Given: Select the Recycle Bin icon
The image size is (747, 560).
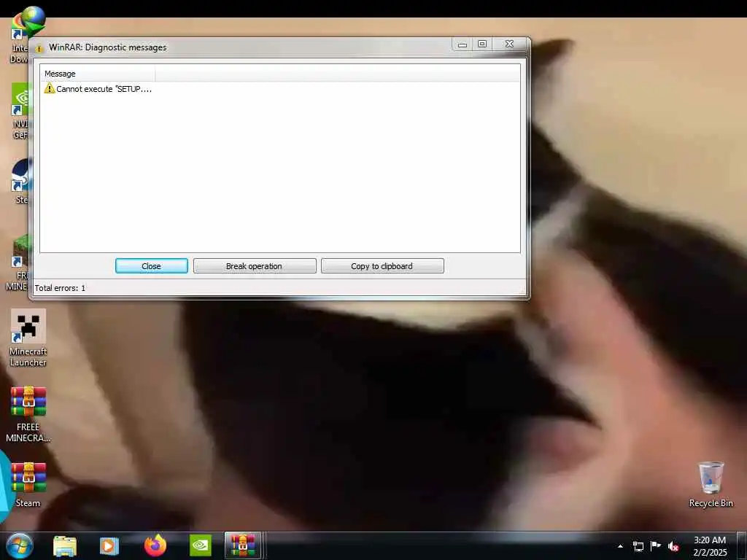Looking at the screenshot, I should (711, 484).
